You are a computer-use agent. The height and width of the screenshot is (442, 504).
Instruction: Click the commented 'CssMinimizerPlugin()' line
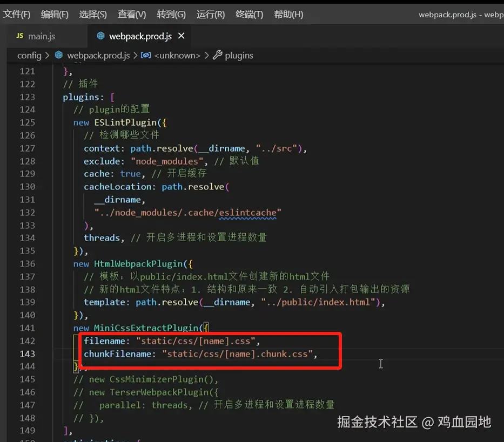[146, 380]
